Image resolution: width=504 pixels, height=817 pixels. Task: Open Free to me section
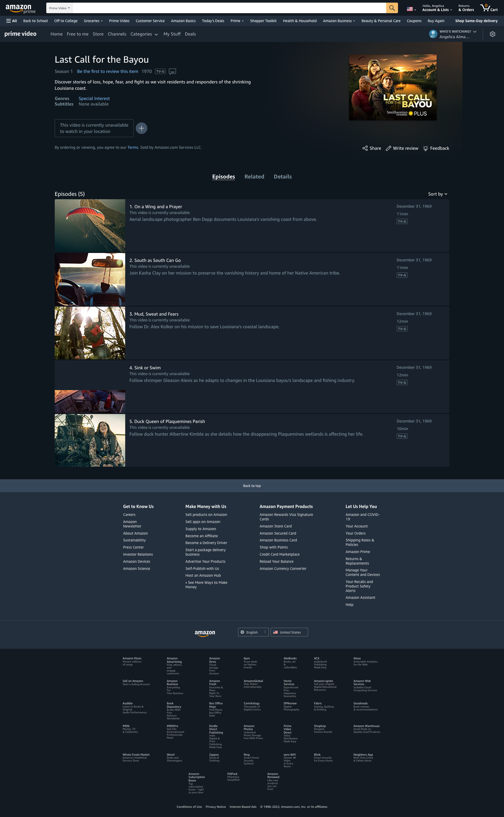pyautogui.click(x=77, y=34)
